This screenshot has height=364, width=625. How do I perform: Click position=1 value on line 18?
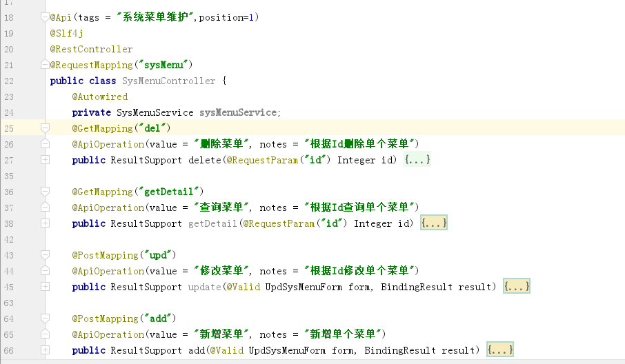pos(226,17)
